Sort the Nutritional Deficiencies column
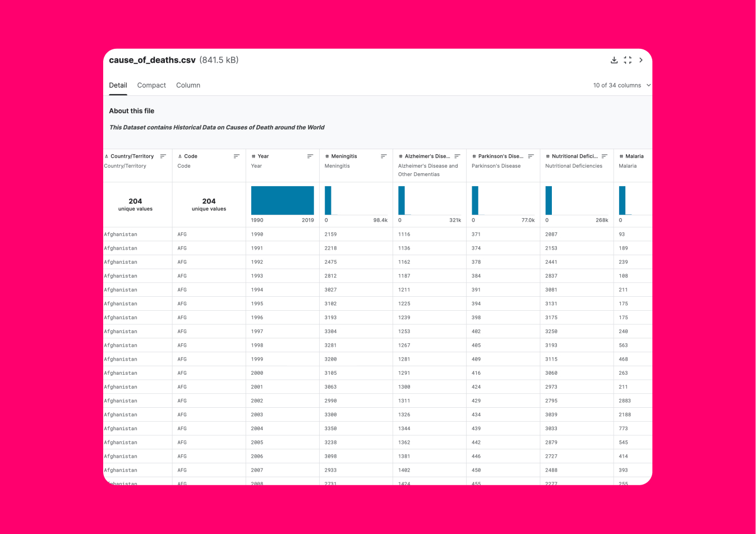This screenshot has width=756, height=534. (x=604, y=156)
